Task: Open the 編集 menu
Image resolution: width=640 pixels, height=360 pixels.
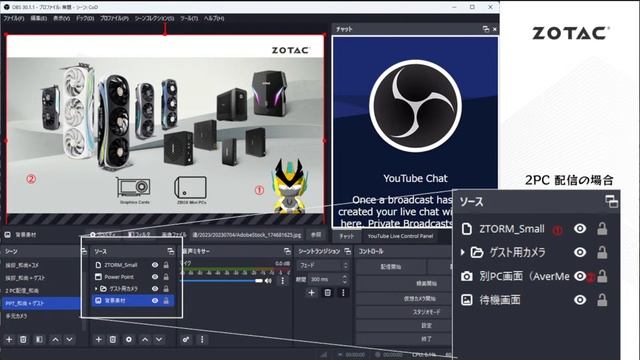Action: tap(39, 18)
